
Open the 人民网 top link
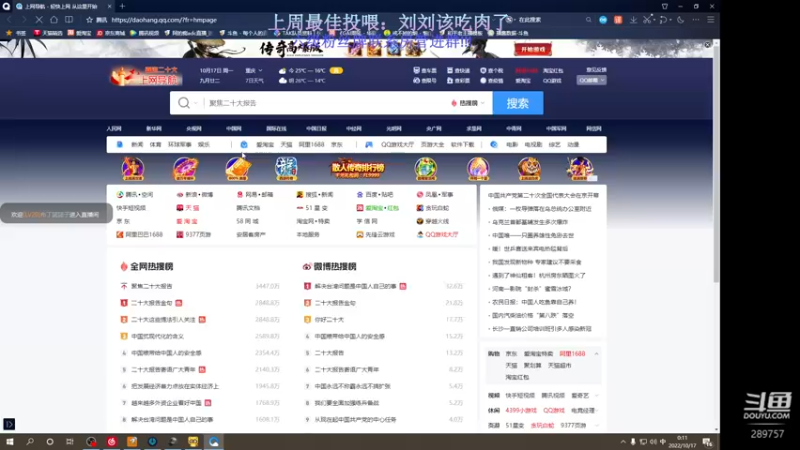click(114, 129)
